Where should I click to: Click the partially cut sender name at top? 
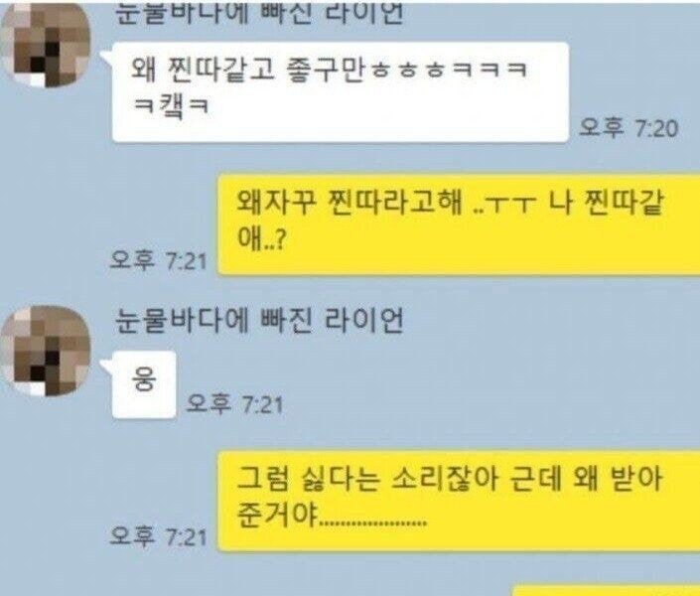pos(259,13)
